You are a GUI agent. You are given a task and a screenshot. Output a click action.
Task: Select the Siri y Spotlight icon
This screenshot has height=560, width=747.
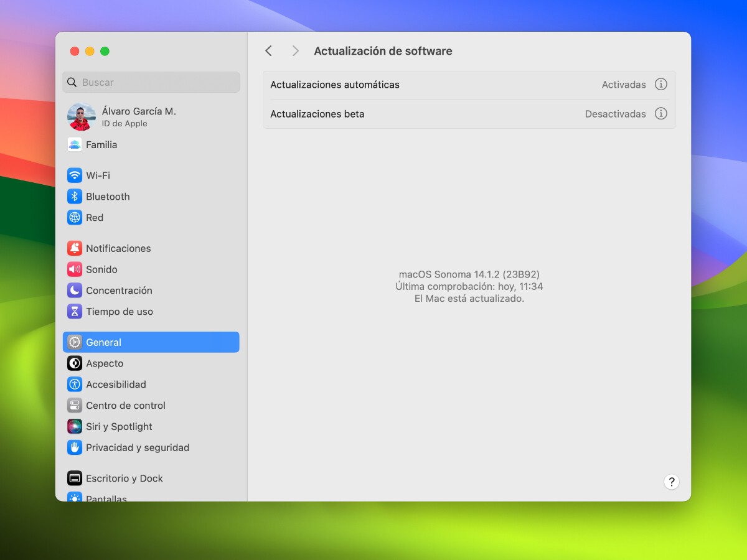tap(74, 426)
